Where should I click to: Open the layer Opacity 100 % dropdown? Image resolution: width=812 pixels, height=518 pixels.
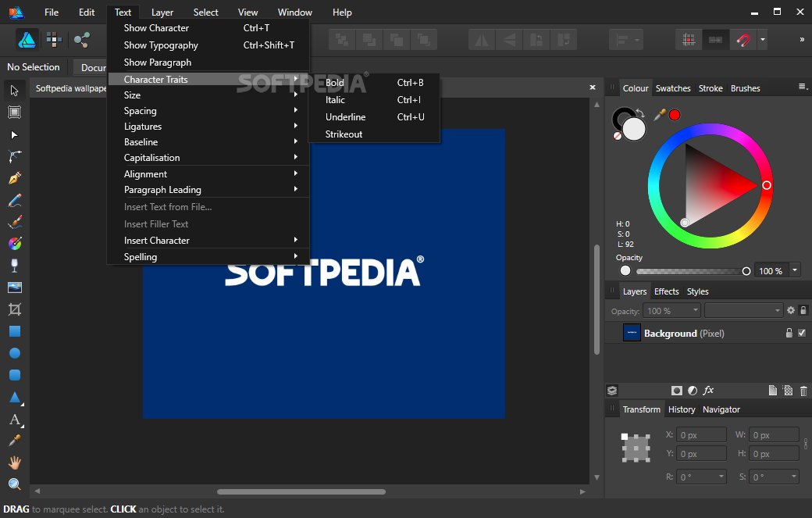[x=696, y=310]
